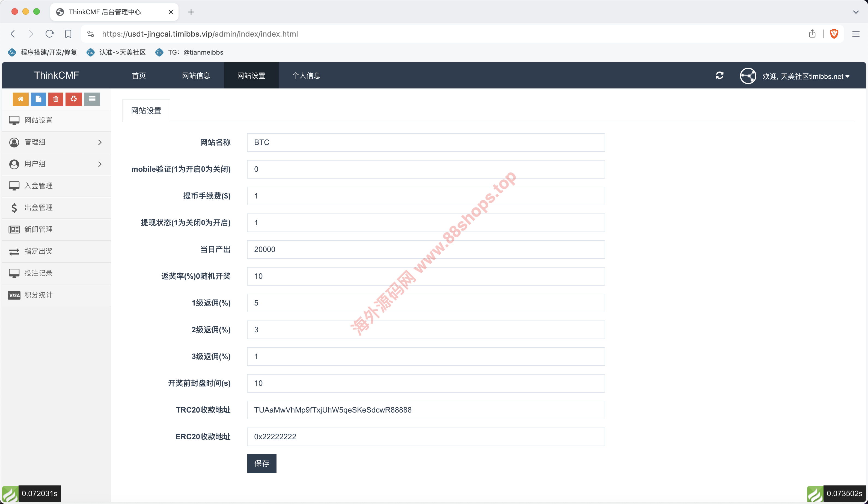Click the 网站名称 input field
The height and width of the screenshot is (504, 868).
point(426,142)
